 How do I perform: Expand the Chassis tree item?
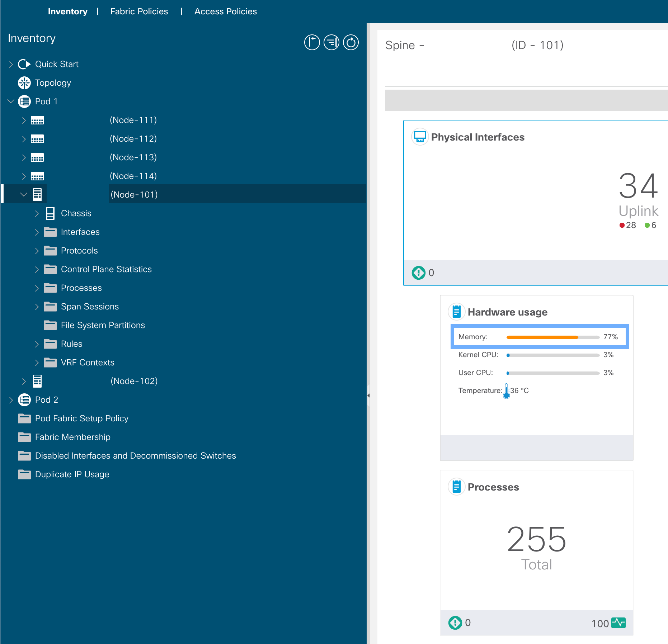pos(37,213)
